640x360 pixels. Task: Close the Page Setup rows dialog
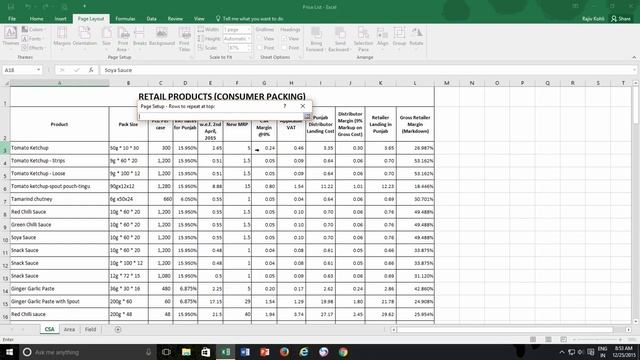click(302, 106)
